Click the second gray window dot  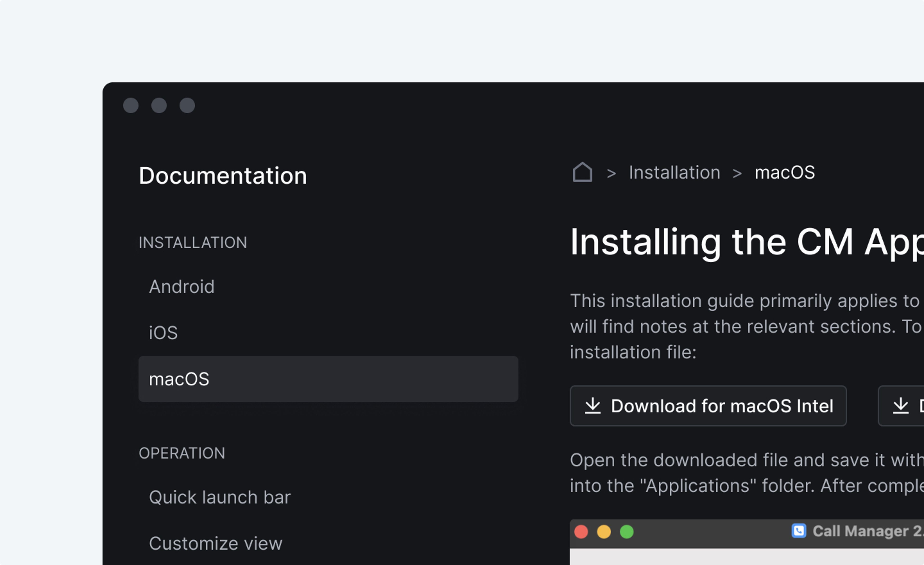coord(159,105)
